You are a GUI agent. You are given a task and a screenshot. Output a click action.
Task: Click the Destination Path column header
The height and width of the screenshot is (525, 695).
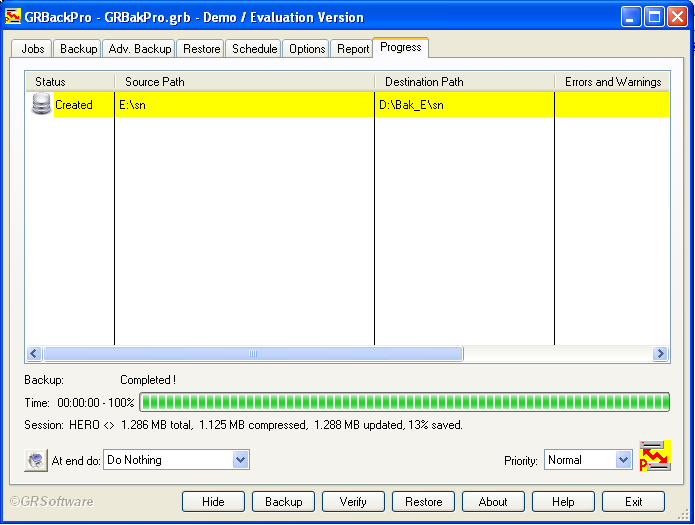pyautogui.click(x=465, y=82)
